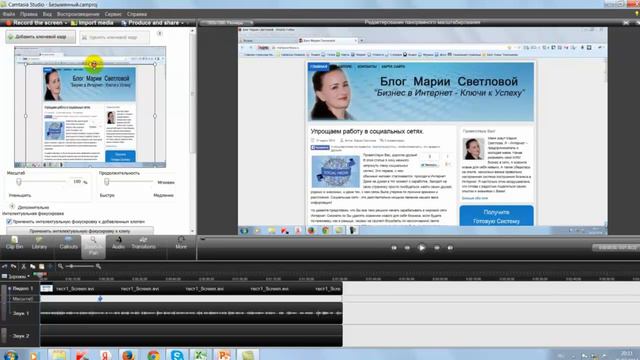
Task: Open the Вид menu
Action: pos(47,14)
